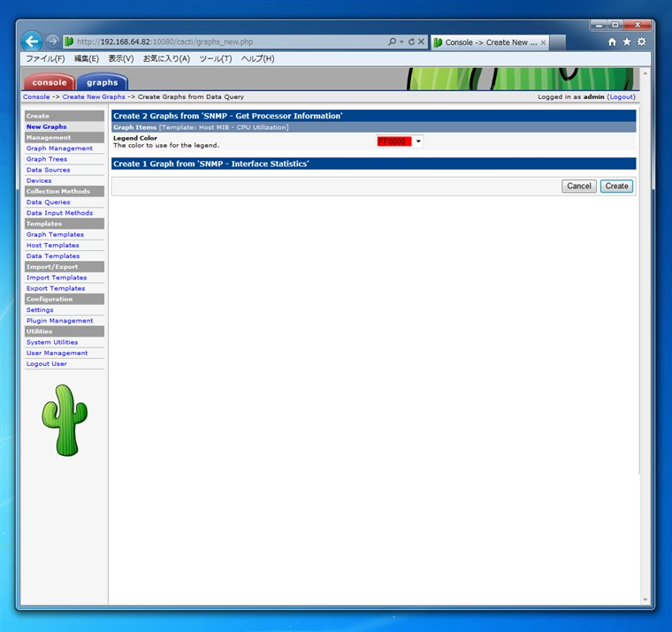Screen dimensions: 672x632
Task: Click the Logout link
Action: click(x=621, y=97)
